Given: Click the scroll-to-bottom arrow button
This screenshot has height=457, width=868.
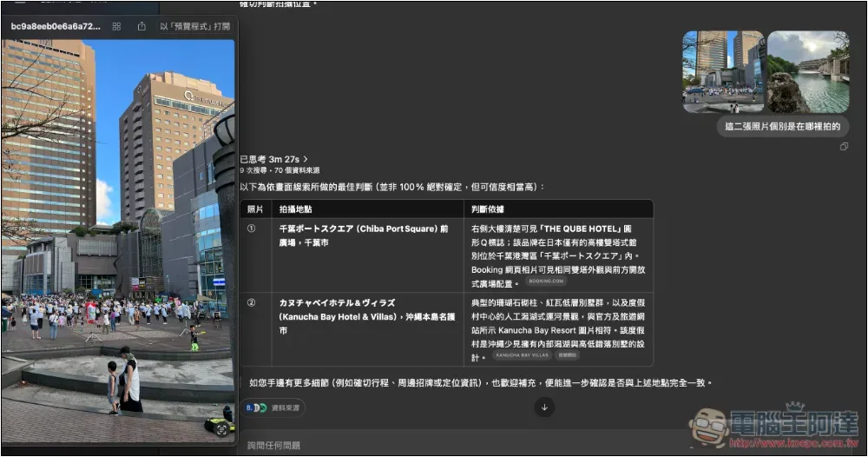Looking at the screenshot, I should 544,407.
